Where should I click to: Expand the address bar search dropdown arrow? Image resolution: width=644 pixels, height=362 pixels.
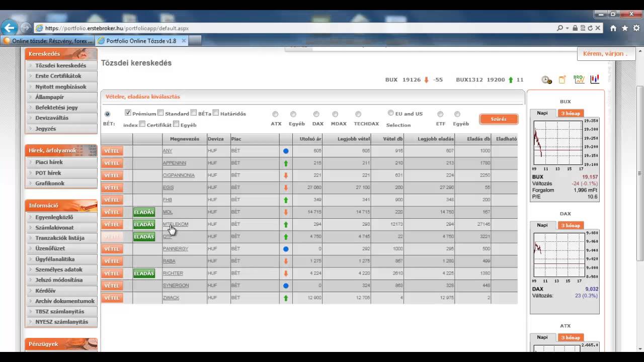[567, 28]
